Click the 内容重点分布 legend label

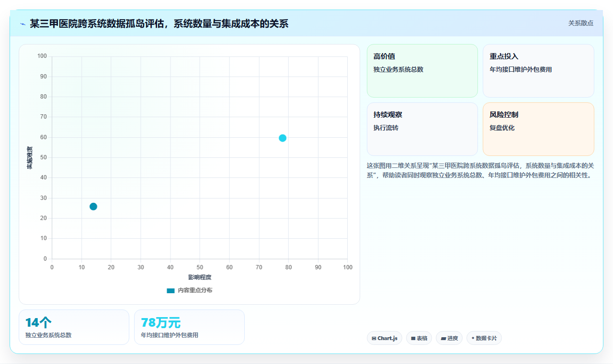(x=195, y=290)
